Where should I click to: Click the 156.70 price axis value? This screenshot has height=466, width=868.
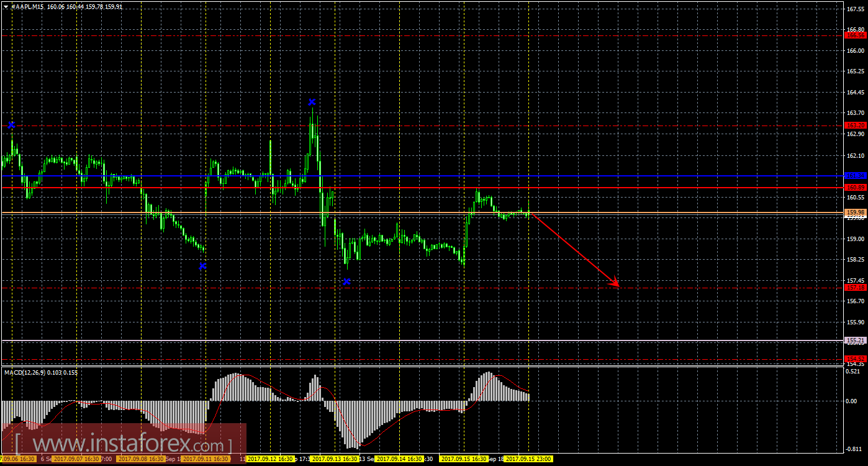tap(856, 301)
